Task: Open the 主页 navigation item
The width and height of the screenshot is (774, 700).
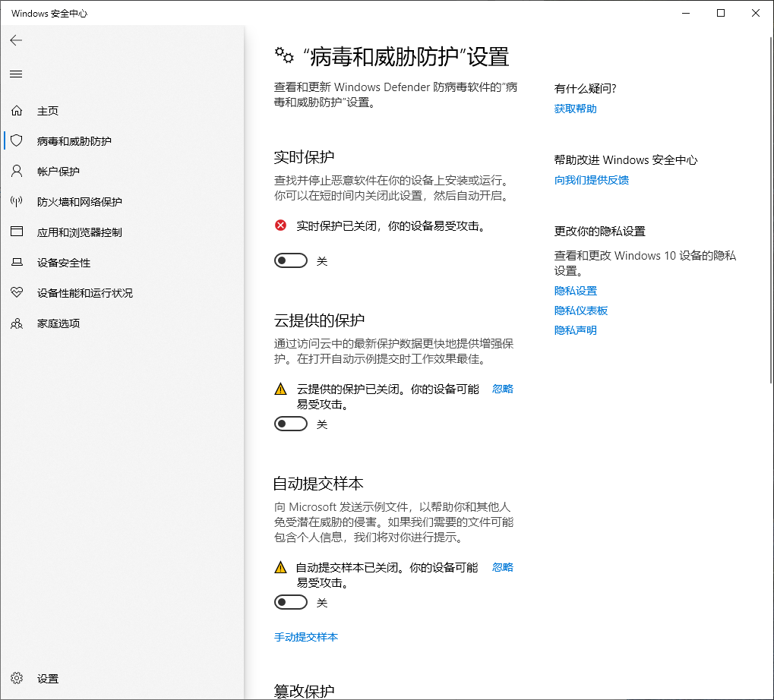Action: pyautogui.click(x=123, y=111)
